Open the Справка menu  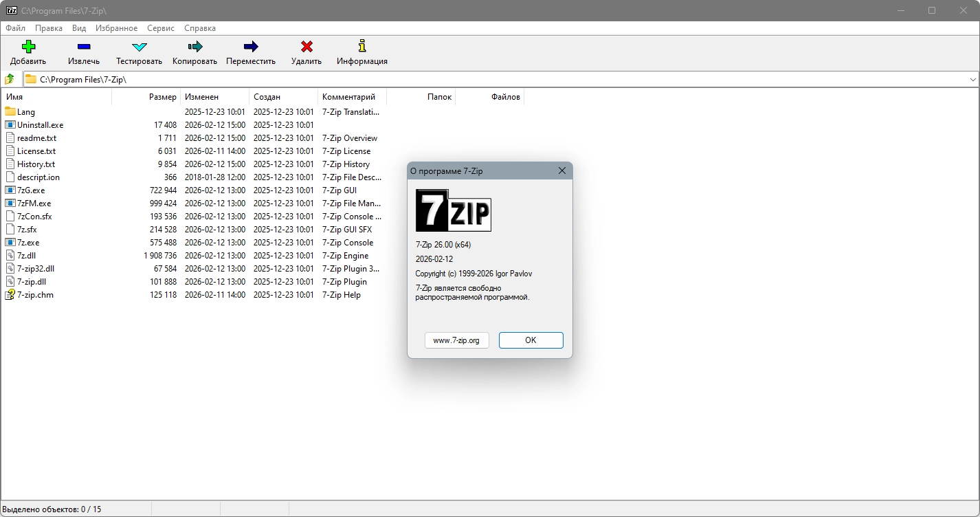coord(200,28)
